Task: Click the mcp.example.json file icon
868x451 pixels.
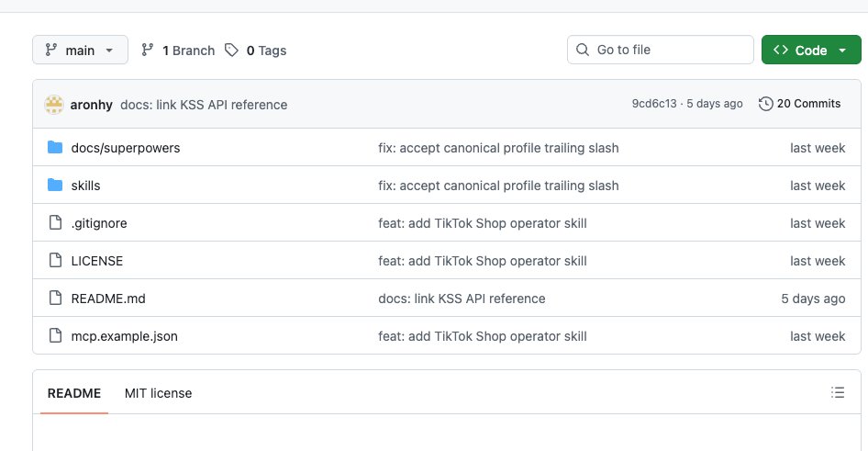Action: (55, 336)
